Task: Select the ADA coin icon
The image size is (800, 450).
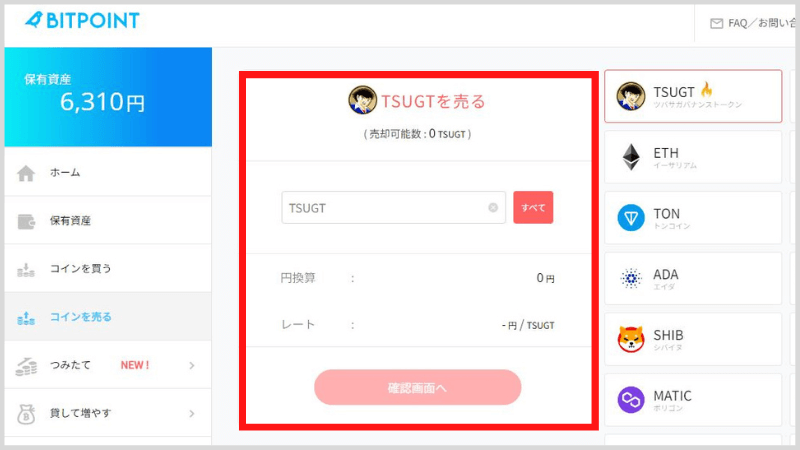Action: (631, 279)
